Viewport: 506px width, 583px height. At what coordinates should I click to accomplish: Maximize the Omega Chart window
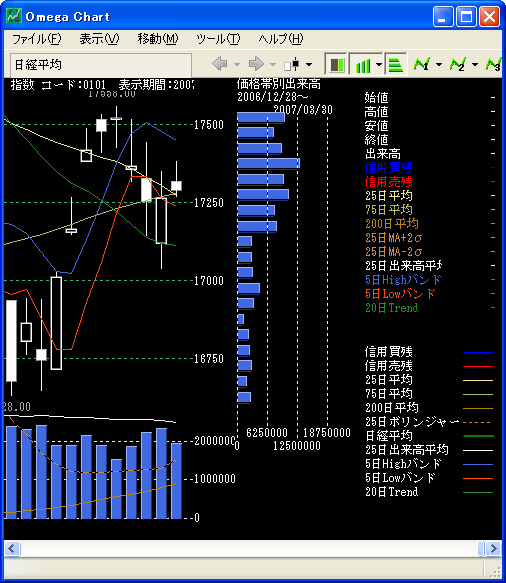point(466,17)
